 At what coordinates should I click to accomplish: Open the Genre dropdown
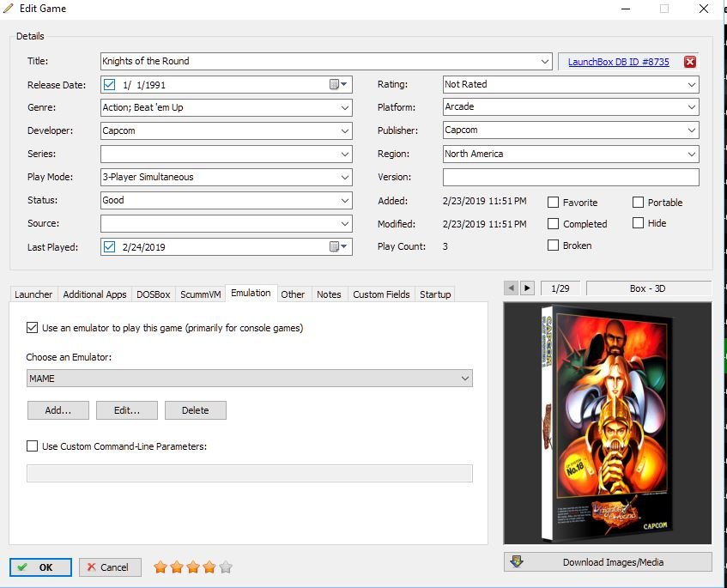[345, 107]
